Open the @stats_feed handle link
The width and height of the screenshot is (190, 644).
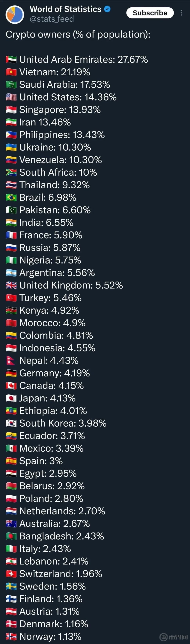point(52,19)
